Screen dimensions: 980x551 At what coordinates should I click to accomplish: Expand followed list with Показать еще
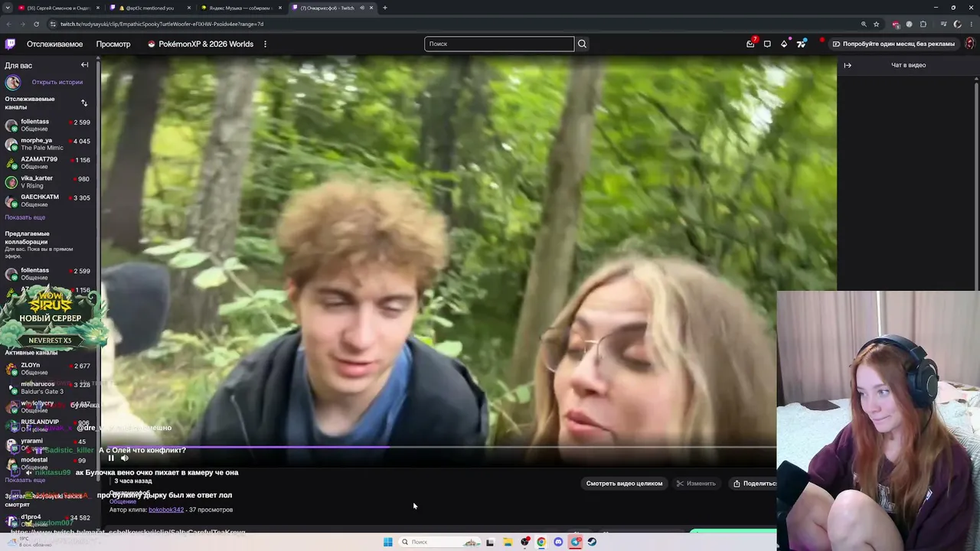coord(24,217)
